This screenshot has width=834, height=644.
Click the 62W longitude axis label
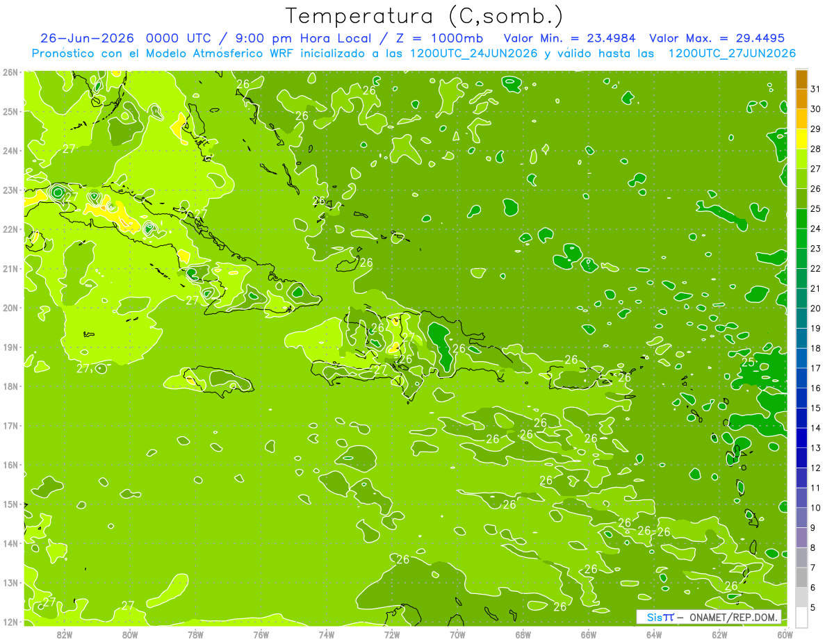coord(719,634)
